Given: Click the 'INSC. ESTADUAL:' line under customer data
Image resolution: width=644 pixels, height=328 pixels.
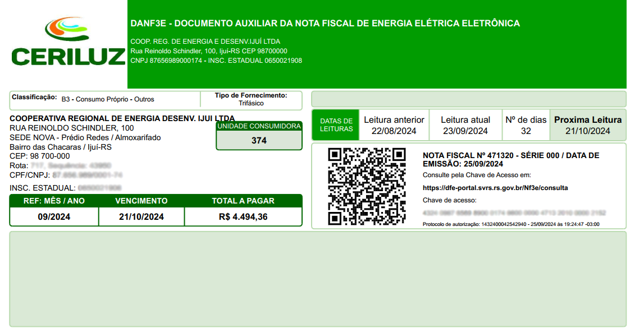Looking at the screenshot, I should (x=66, y=188).
